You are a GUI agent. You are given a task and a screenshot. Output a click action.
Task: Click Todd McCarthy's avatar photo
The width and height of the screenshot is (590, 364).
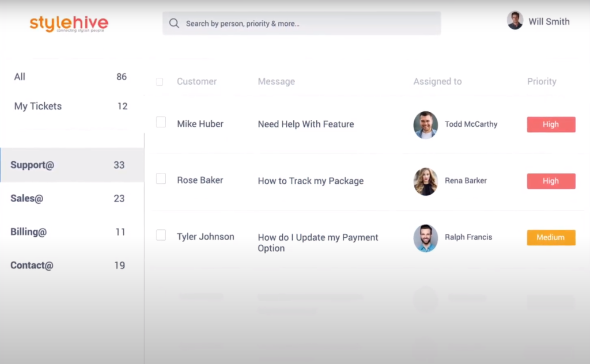click(x=425, y=125)
